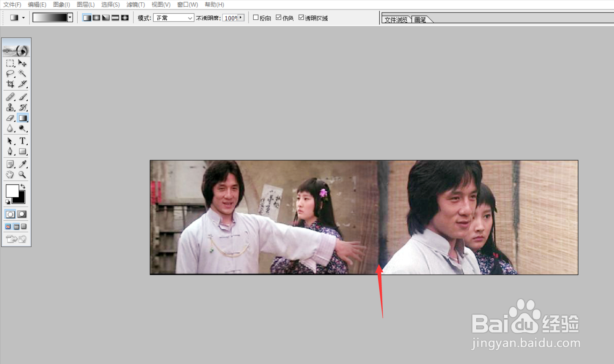Choose Diamond Gradient style

click(125, 18)
